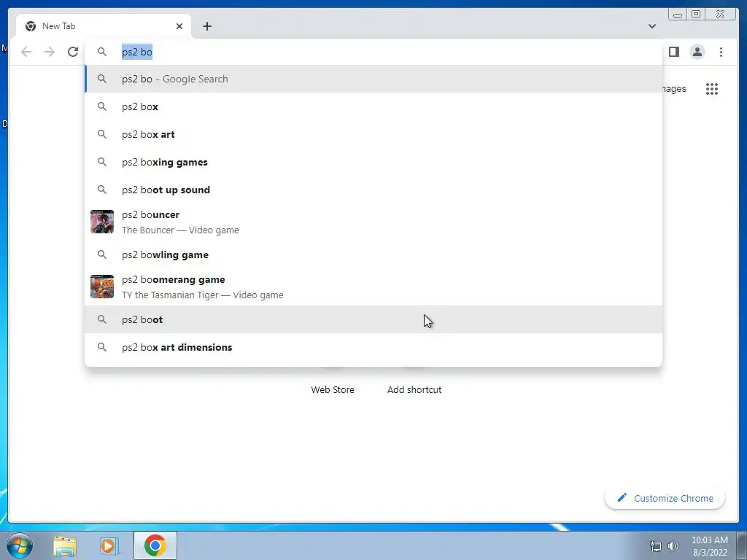Click the search icon in the address bar

(102, 52)
